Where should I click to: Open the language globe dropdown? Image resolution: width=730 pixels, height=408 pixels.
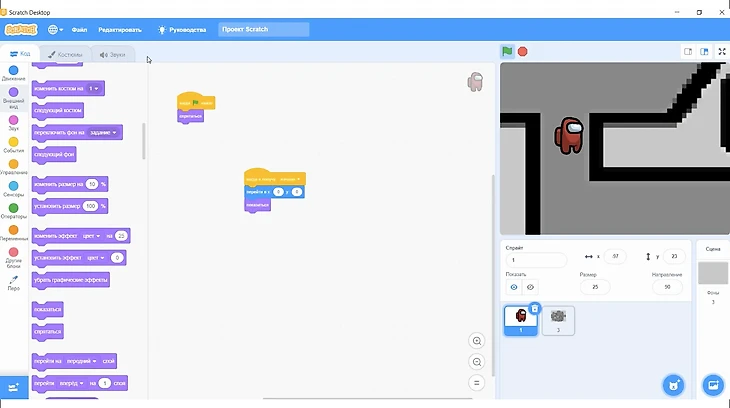55,29
